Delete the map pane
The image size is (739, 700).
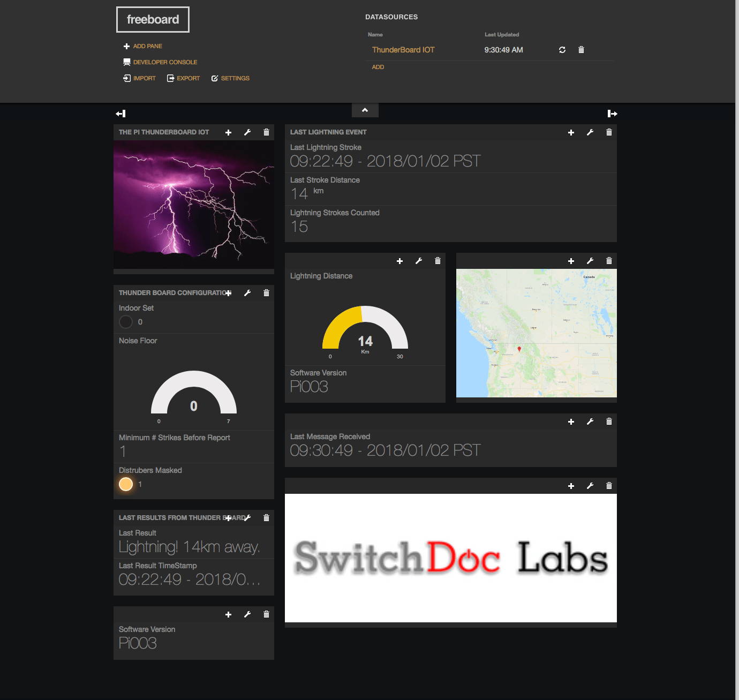coord(609,261)
